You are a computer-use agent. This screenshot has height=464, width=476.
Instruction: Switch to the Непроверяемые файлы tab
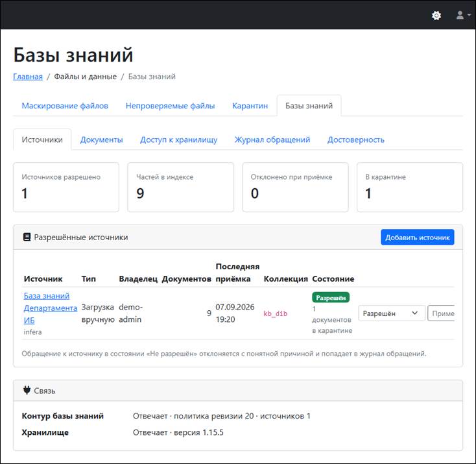point(170,106)
